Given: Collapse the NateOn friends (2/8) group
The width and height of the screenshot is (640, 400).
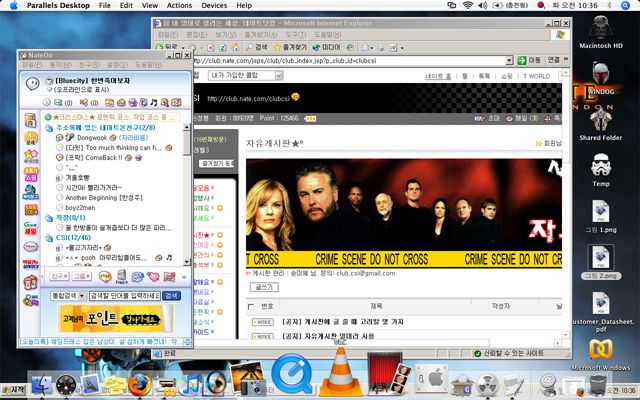Looking at the screenshot, I should tap(49, 128).
